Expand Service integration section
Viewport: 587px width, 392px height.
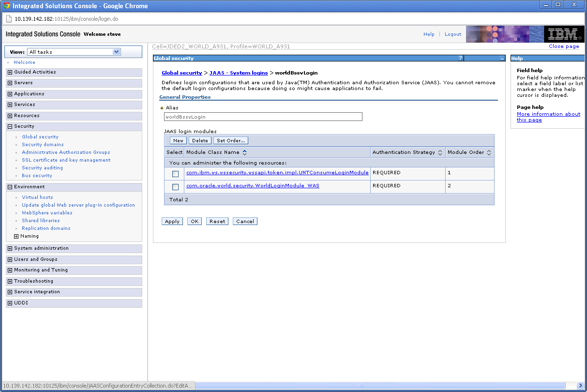10,292
